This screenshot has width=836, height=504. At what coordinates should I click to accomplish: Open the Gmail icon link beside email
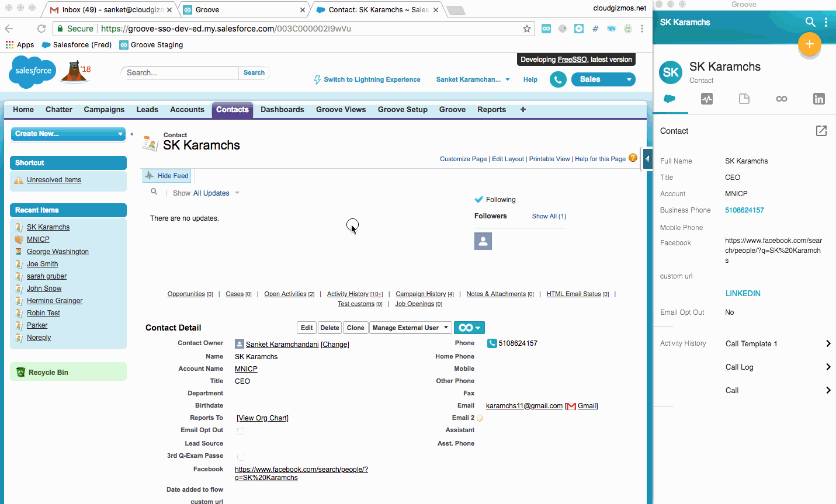point(571,406)
